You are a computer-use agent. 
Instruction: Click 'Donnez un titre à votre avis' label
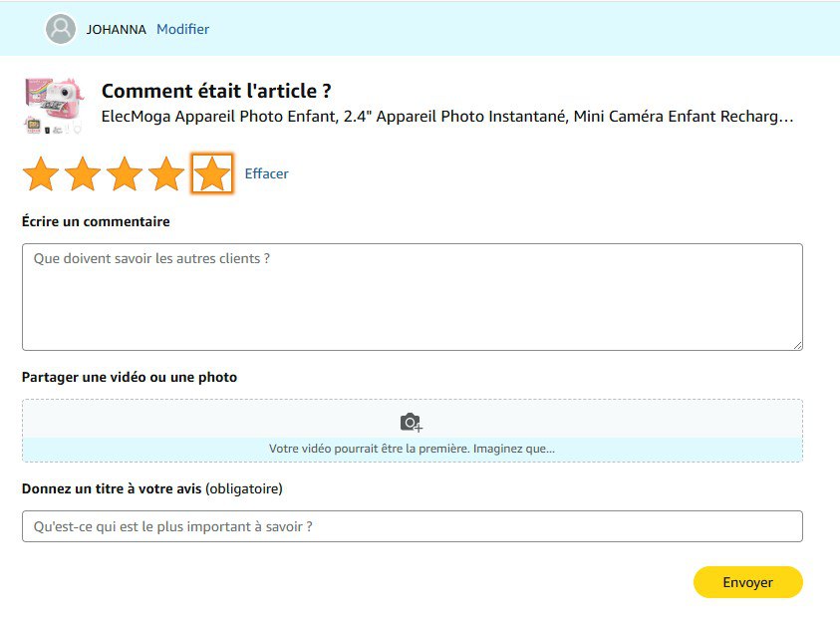point(112,488)
